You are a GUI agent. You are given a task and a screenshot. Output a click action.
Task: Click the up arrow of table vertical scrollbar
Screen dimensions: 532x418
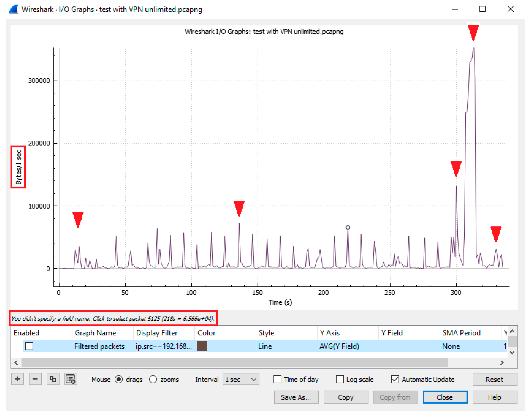tap(512, 332)
